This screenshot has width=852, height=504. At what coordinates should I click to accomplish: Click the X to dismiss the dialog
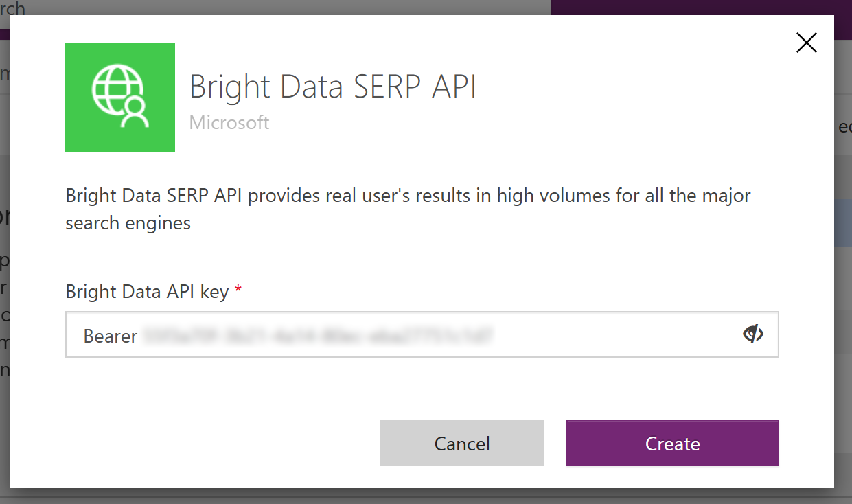(806, 43)
